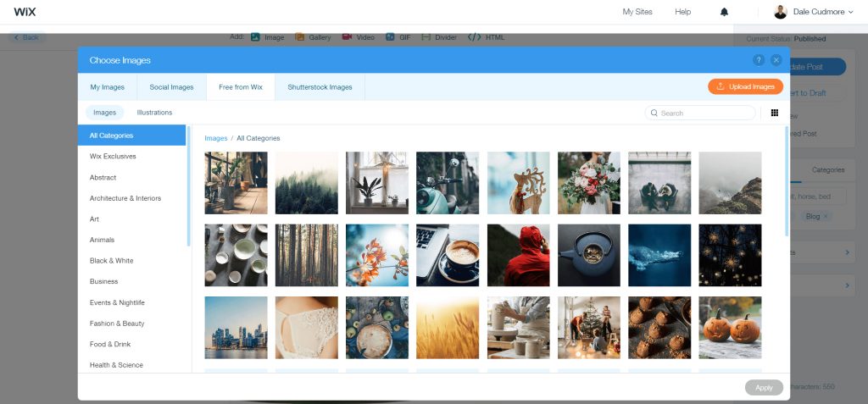
Task: Toggle to the Illustrations filter
Action: coord(154,113)
